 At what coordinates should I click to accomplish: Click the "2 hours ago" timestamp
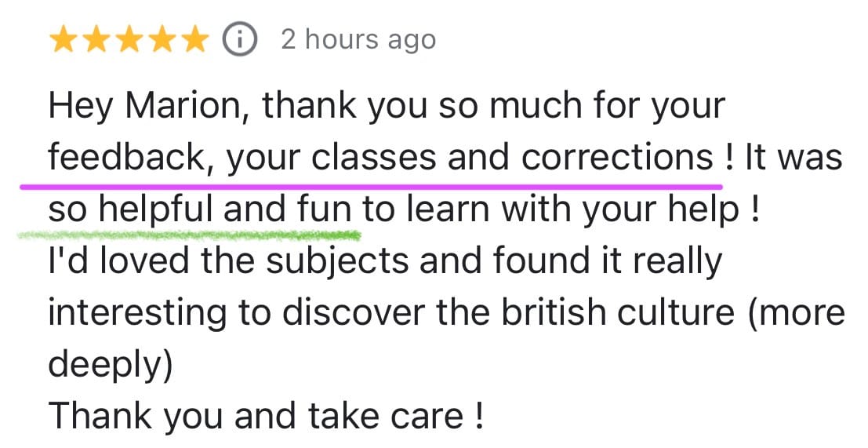coord(358,39)
